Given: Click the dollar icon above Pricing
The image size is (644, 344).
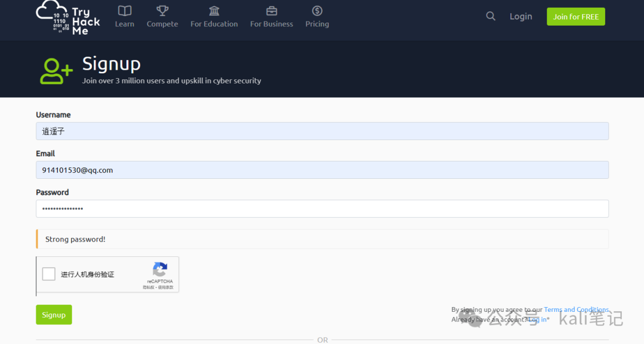Looking at the screenshot, I should (317, 11).
